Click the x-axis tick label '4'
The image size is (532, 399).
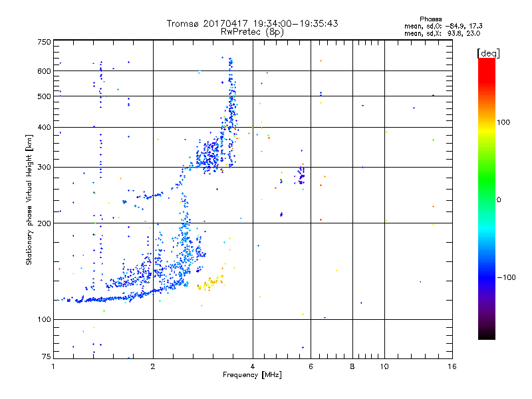click(x=253, y=366)
